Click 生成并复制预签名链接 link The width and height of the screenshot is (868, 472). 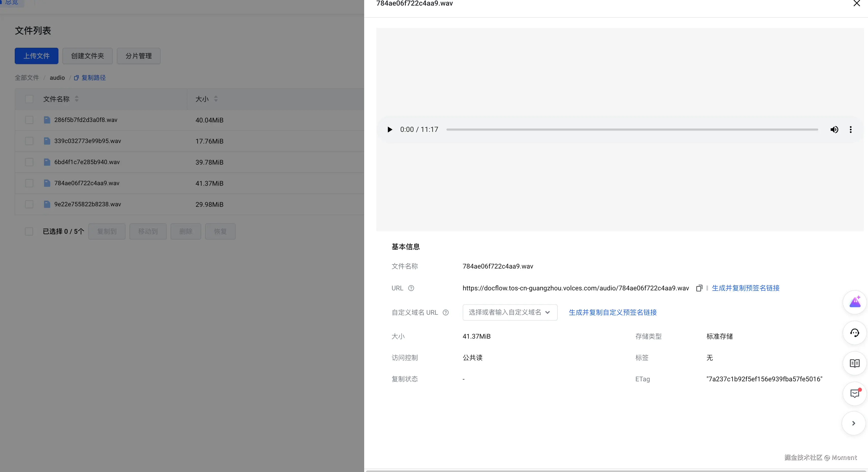click(745, 288)
